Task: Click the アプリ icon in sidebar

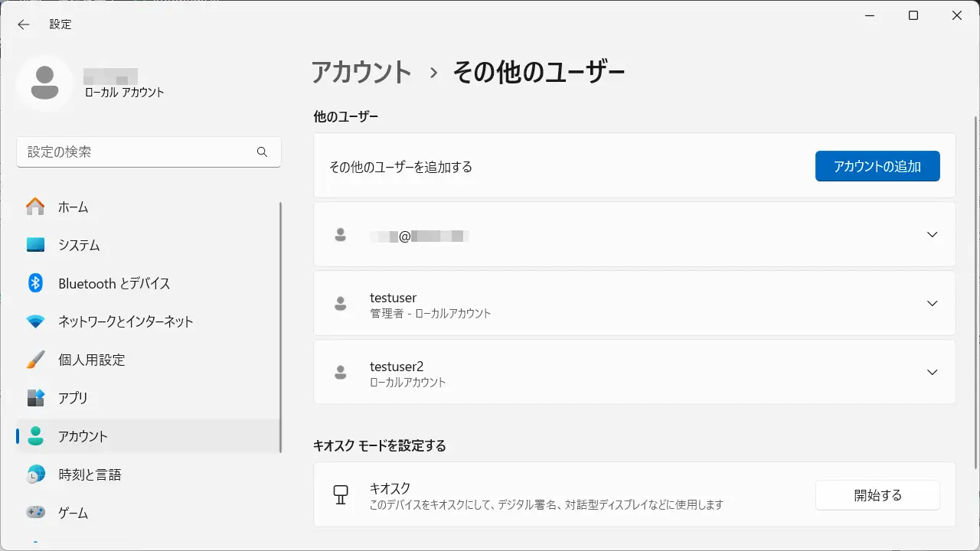Action: click(x=35, y=398)
